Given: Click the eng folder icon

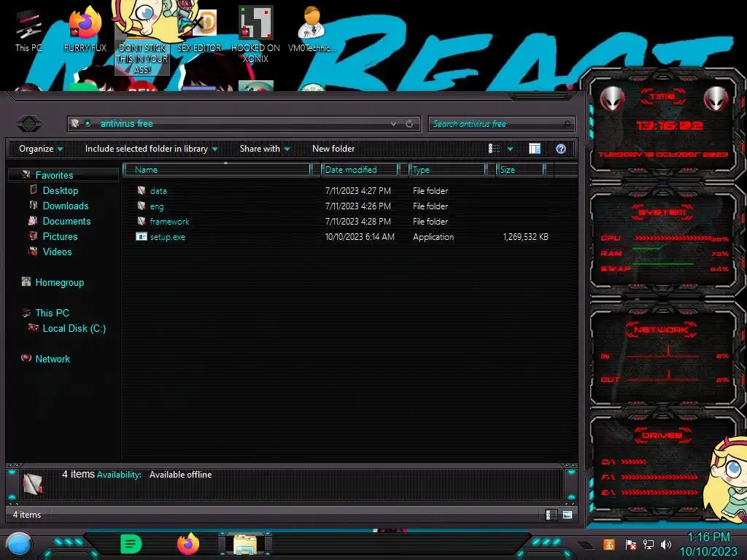Looking at the screenshot, I should (142, 206).
